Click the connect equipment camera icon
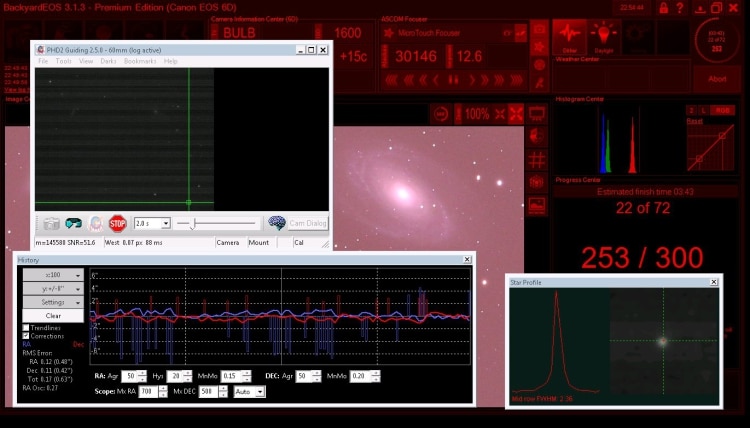The height and width of the screenshot is (428, 750). click(52, 223)
